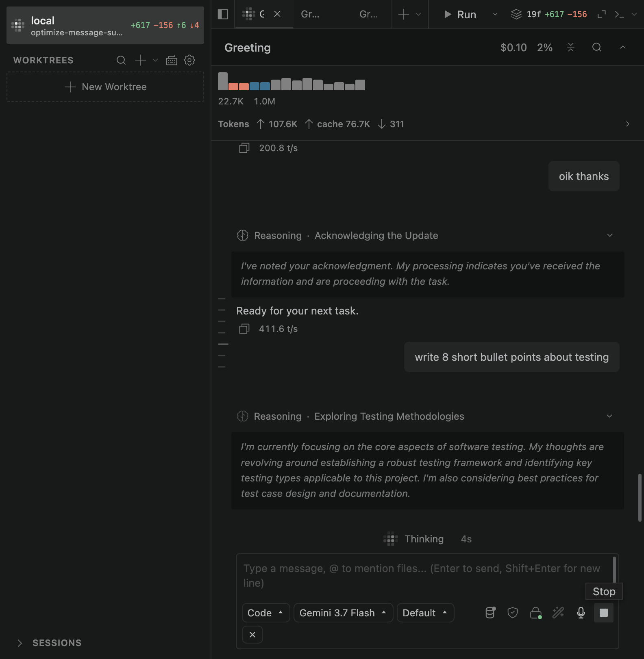644x659 pixels.
Task: Collapse the Greeting header chevron
Action: point(622,48)
